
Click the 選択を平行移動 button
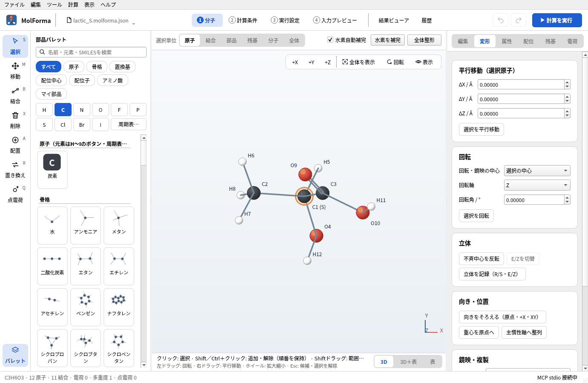point(481,129)
